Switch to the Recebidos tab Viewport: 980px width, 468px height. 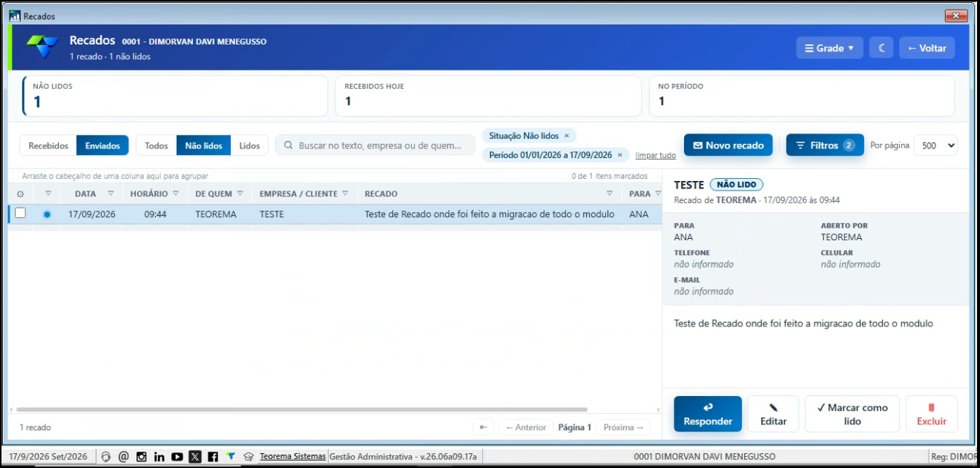click(x=48, y=145)
